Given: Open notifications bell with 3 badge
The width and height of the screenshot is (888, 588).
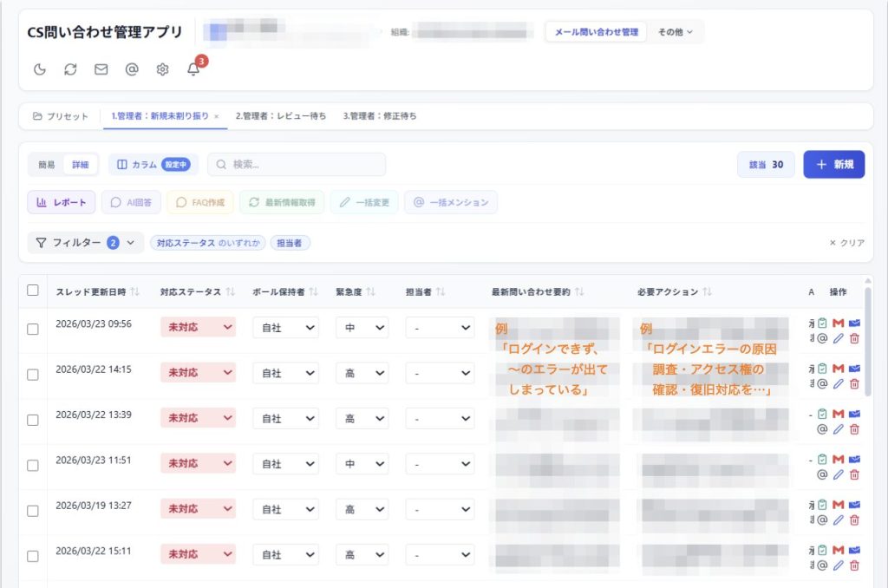Looking at the screenshot, I should [194, 68].
